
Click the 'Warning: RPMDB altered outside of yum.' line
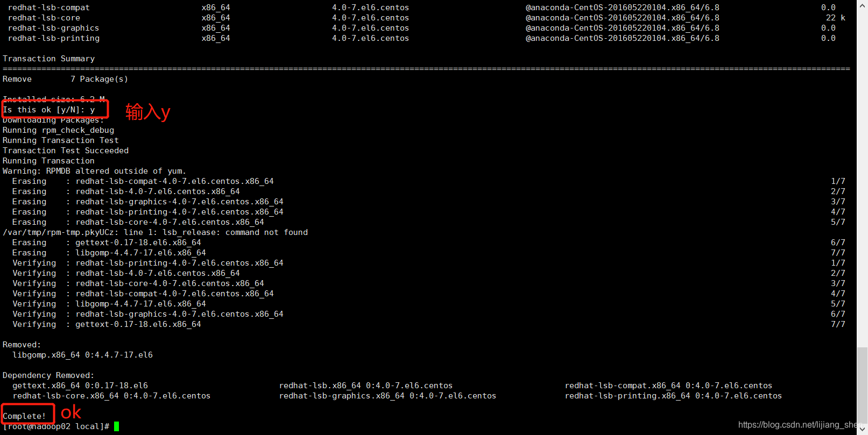tap(94, 171)
